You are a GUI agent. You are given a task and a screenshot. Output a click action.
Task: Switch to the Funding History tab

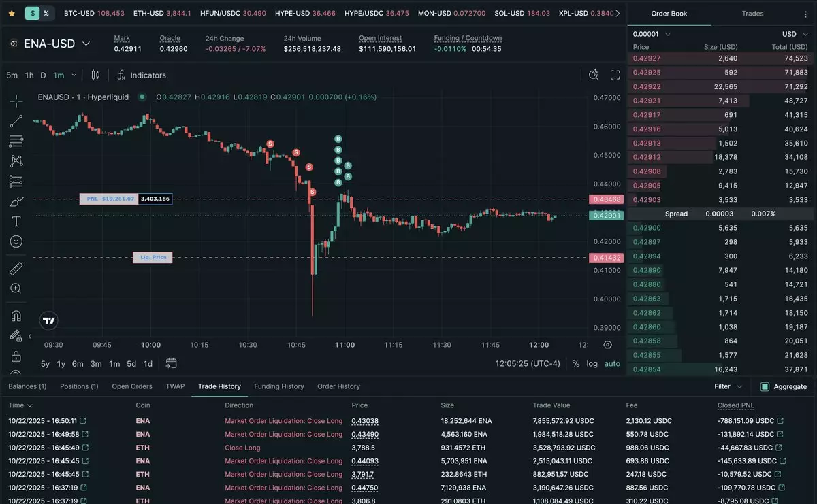pos(278,386)
